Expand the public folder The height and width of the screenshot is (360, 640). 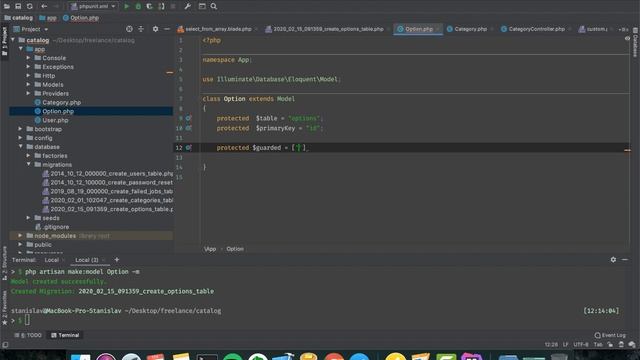click(x=20, y=244)
